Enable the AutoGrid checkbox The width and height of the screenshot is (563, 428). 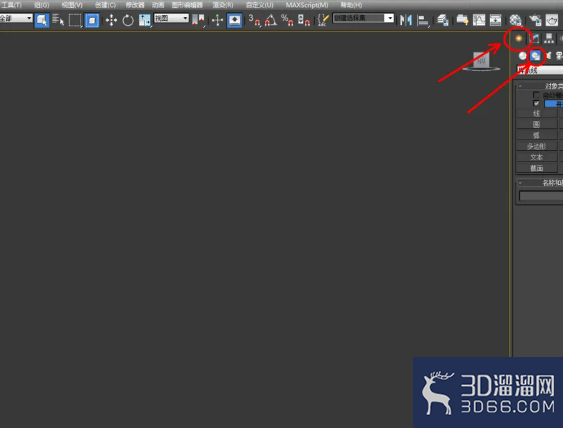click(536, 95)
